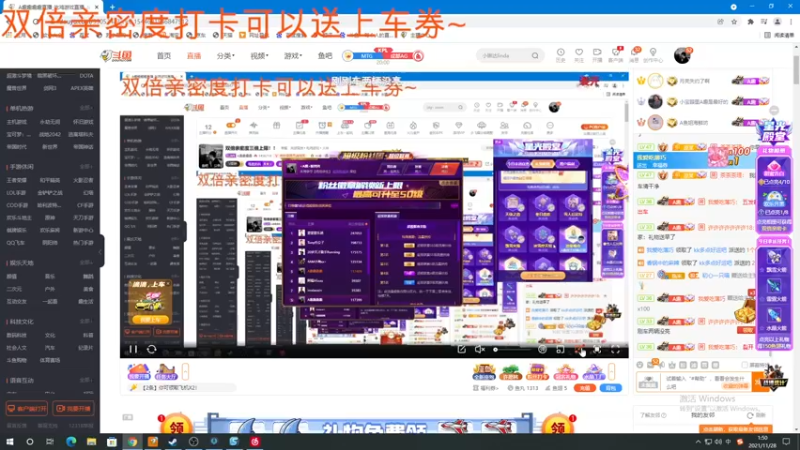The image size is (800, 450).
Task: Pause the video with pause button
Action: [133, 349]
